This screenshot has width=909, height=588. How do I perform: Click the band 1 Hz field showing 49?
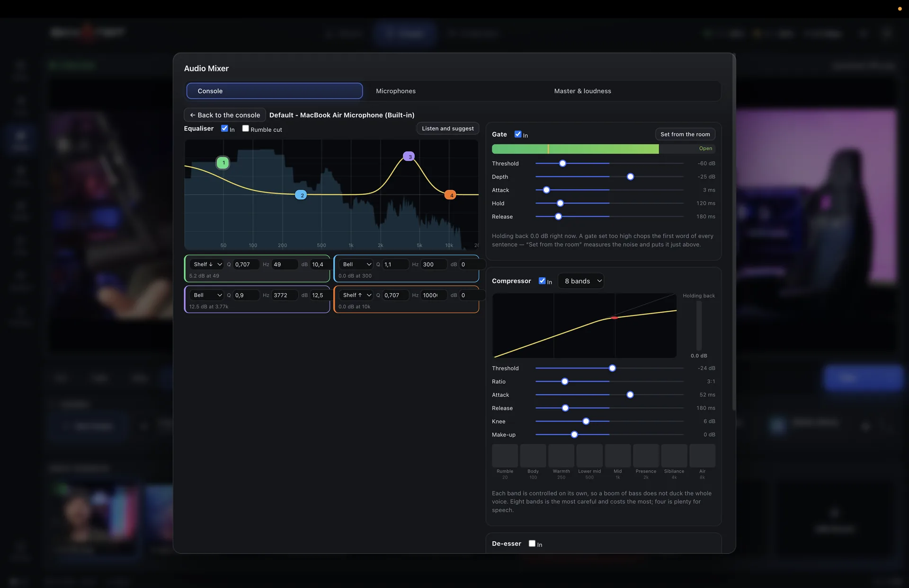pyautogui.click(x=285, y=264)
